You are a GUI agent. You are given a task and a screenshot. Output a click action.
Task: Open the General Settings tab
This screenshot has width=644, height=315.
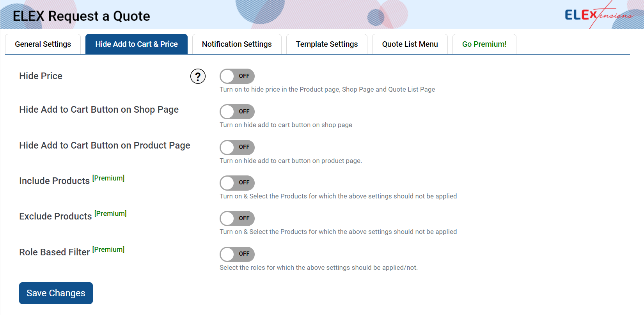[x=43, y=44]
